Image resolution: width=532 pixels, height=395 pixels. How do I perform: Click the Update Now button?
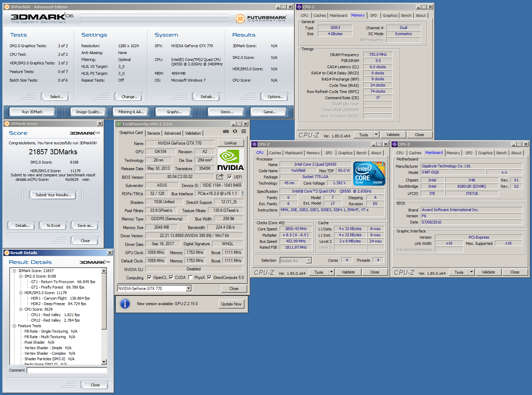231,304
